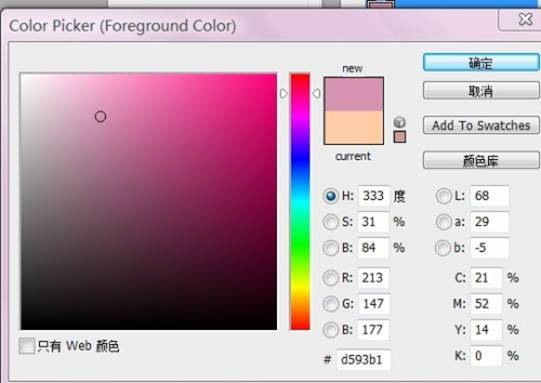Click the 'current' label below the swatch
Image resolution: width=541 pixels, height=383 pixels.
coord(353,156)
